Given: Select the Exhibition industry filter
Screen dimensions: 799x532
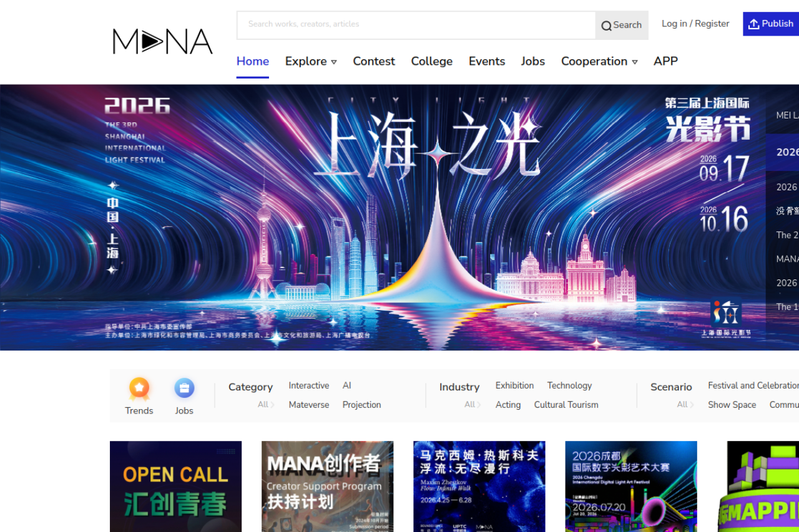Looking at the screenshot, I should [514, 385].
